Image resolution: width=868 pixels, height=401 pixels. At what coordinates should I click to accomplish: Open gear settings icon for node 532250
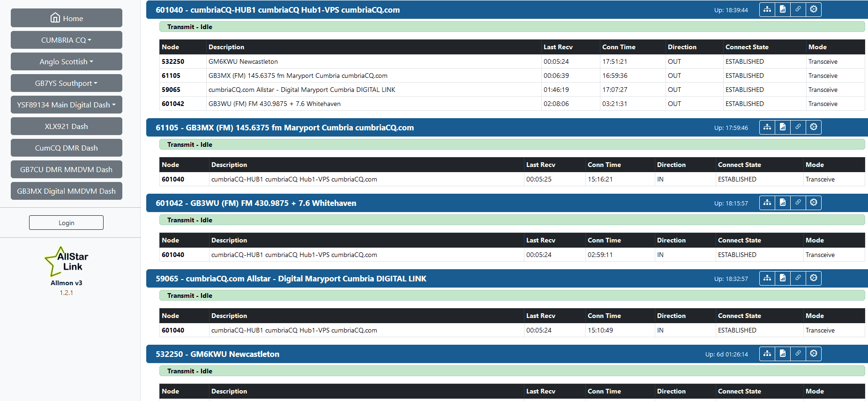[814, 354]
